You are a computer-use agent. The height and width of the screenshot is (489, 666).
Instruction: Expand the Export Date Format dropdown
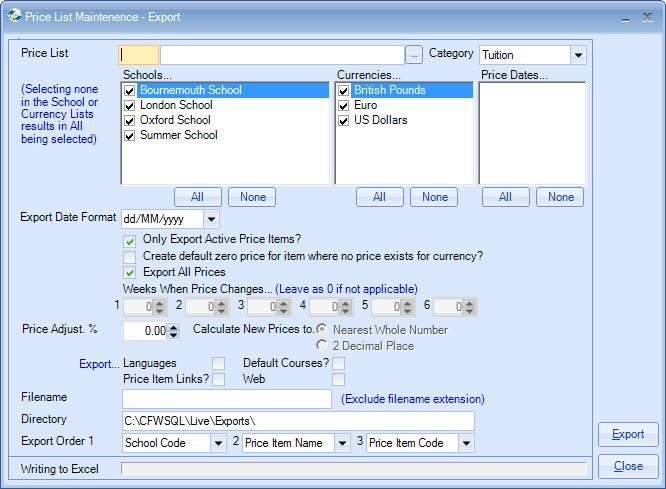[x=210, y=219]
